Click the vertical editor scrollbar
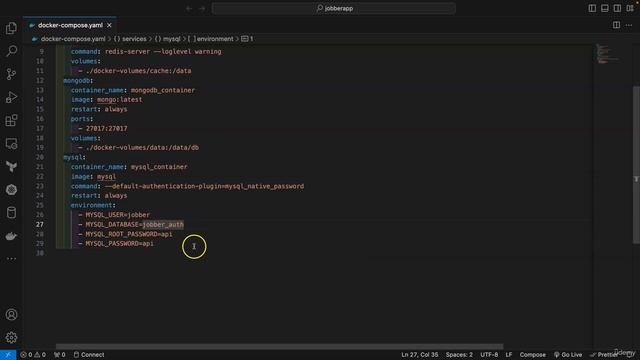The height and width of the screenshot is (360, 640). (636, 164)
